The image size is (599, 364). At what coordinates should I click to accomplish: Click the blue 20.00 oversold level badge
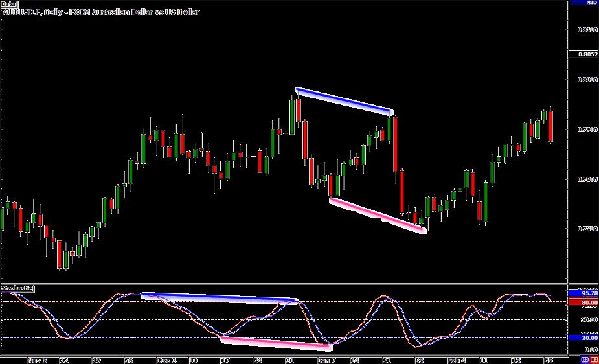coord(583,337)
